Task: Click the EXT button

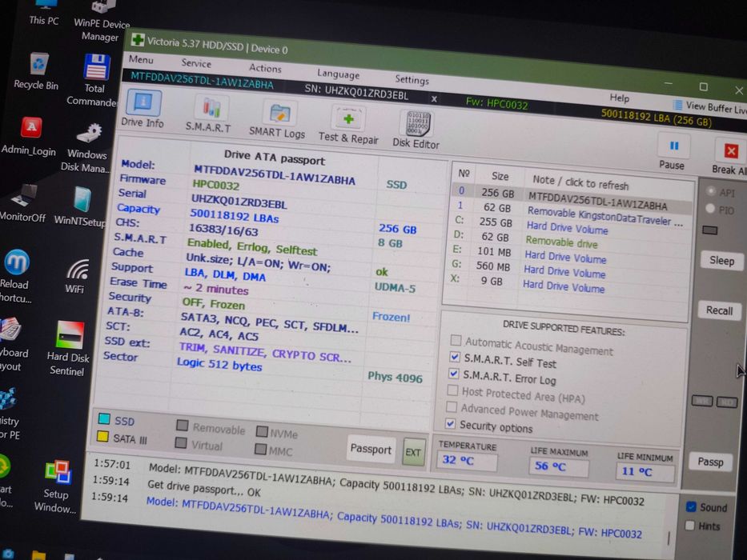Action: tap(412, 452)
